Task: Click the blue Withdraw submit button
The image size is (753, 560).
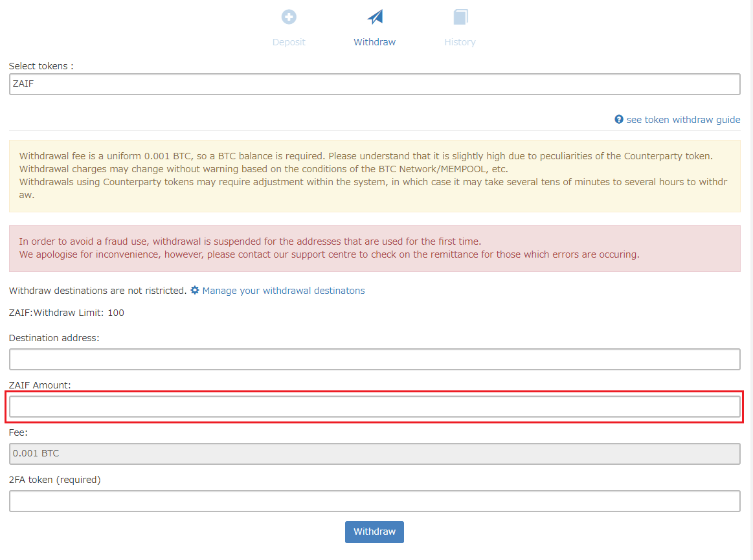Action: point(375,532)
